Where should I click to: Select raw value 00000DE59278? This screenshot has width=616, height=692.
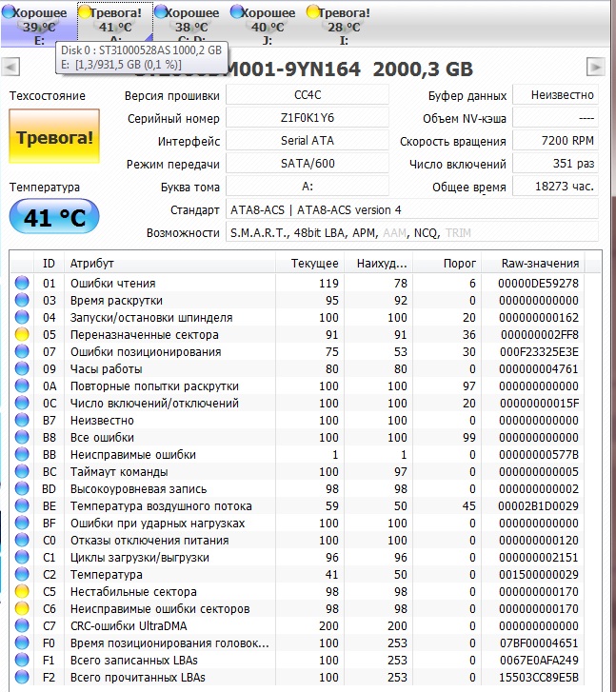point(538,284)
